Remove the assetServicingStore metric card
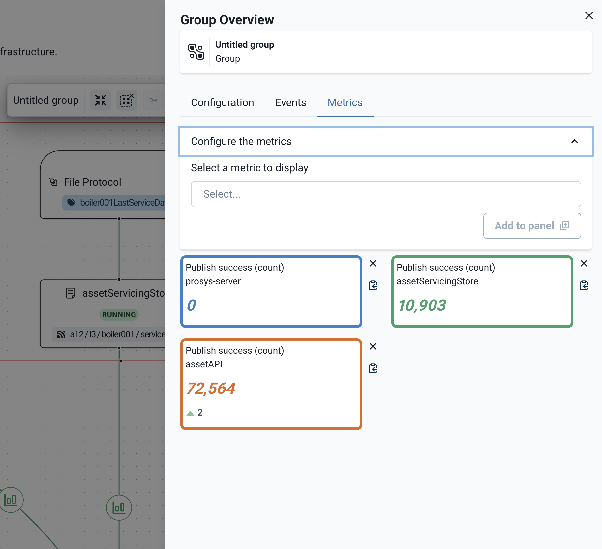 pos(584,264)
